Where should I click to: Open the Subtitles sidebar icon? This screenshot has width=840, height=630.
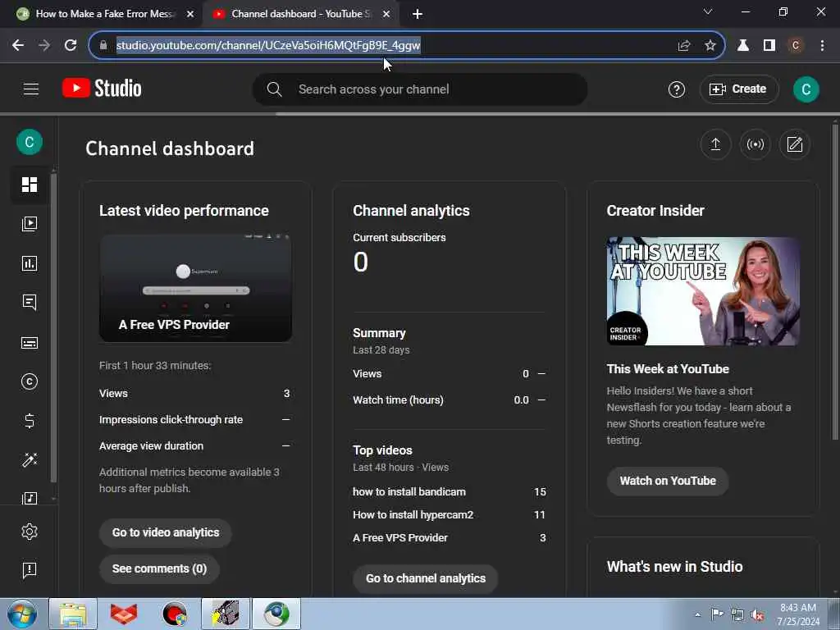(30, 343)
